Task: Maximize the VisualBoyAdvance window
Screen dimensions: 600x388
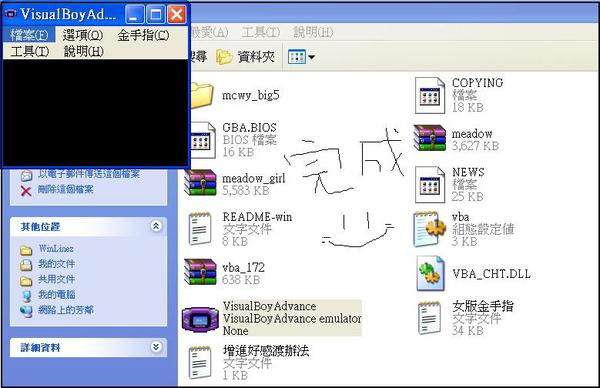Action: click(x=156, y=14)
